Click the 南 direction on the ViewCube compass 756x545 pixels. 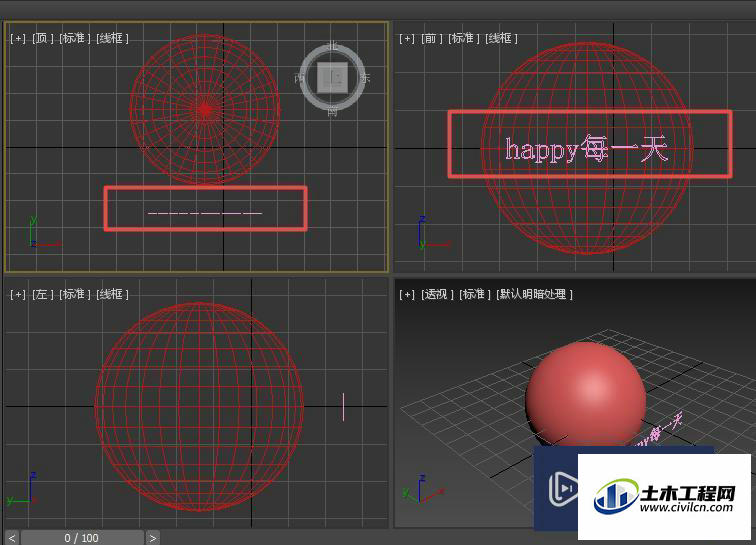pos(332,111)
